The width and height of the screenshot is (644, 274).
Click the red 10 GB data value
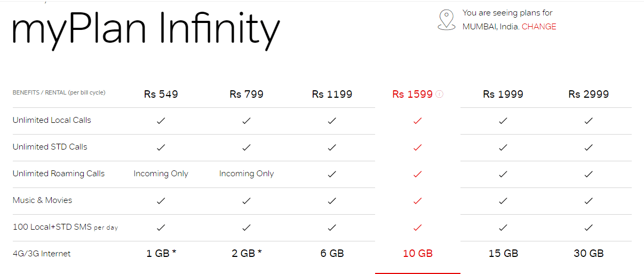[x=418, y=254]
